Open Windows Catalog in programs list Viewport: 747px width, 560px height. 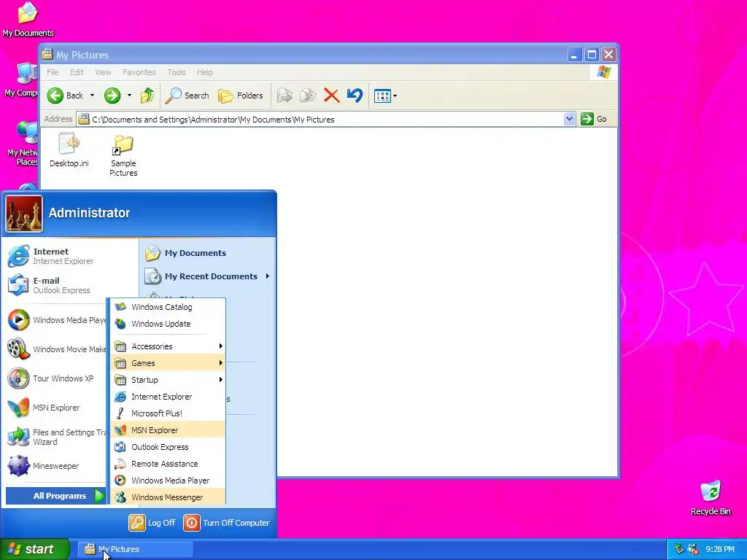click(168, 307)
